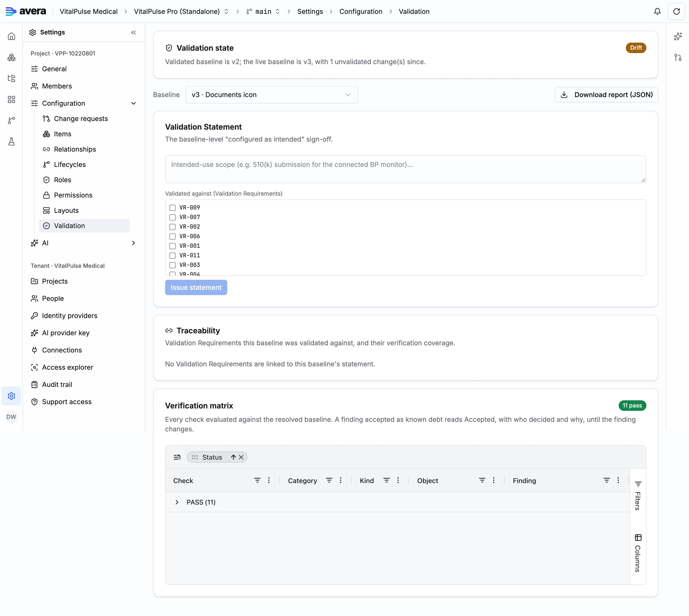Check the VR-011 requirement

[172, 256]
